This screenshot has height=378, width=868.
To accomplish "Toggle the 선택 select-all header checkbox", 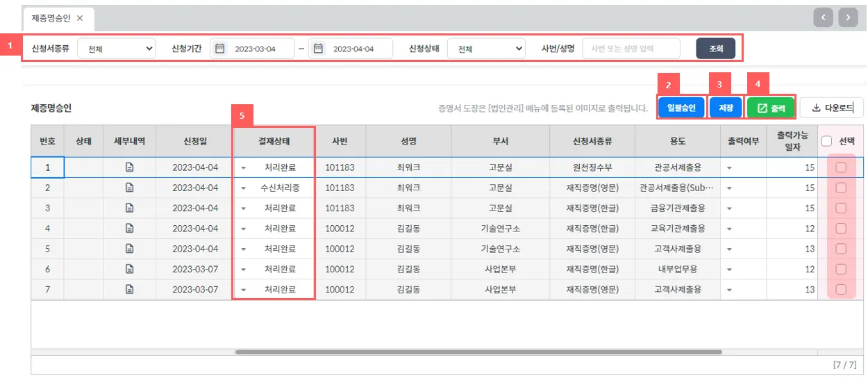I will pyautogui.click(x=826, y=141).
